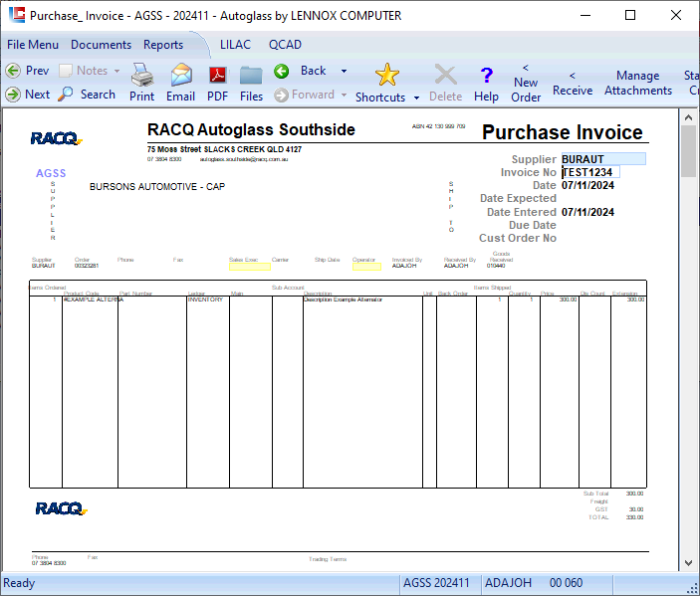Click the vertical scrollbar down arrow
This screenshot has width=700, height=596.
688,563
